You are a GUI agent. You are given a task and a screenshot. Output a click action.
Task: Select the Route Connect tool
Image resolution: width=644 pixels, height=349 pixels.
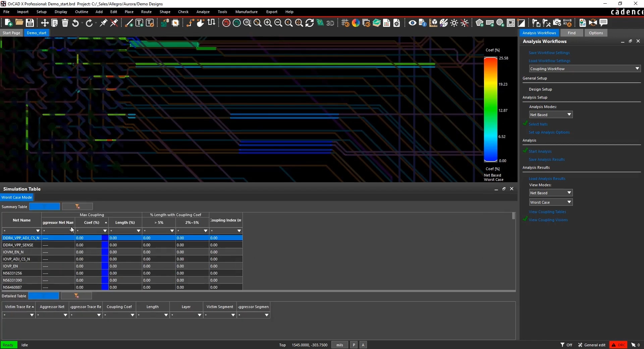pyautogui.click(x=190, y=23)
